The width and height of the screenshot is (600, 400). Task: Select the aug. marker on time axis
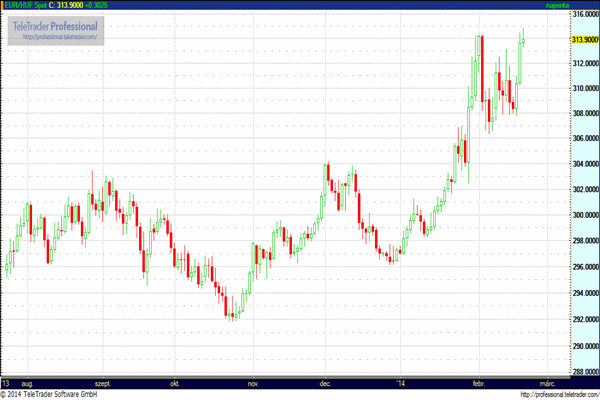(28, 383)
